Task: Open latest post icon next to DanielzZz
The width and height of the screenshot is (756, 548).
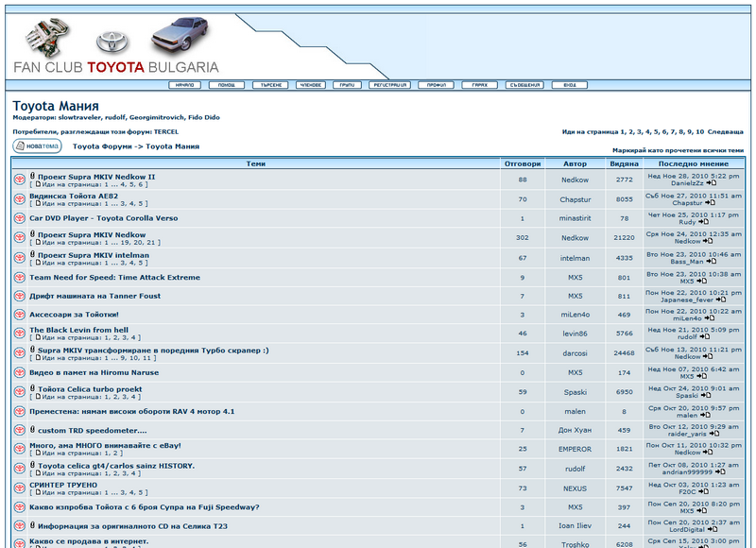Action: 712,183
